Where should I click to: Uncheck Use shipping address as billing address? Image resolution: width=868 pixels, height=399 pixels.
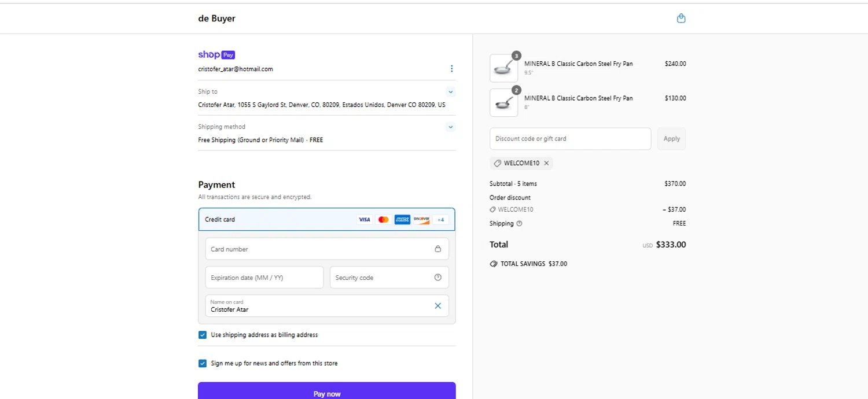(203, 335)
